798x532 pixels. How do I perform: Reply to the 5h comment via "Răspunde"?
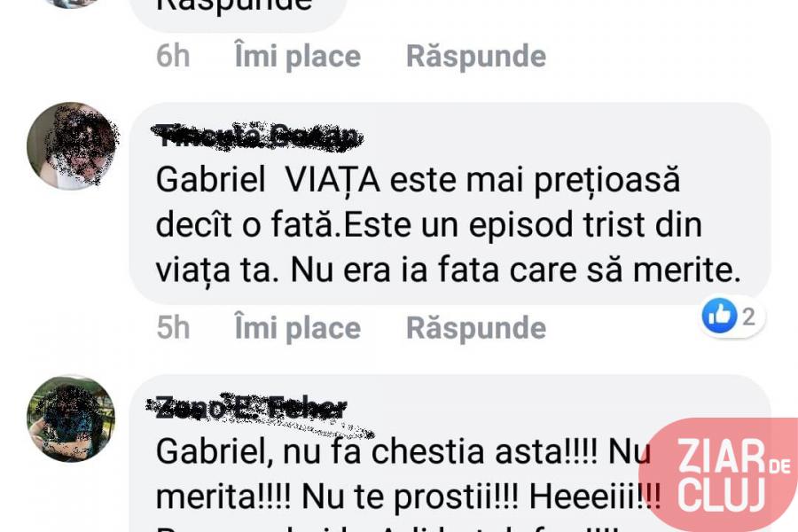476,328
